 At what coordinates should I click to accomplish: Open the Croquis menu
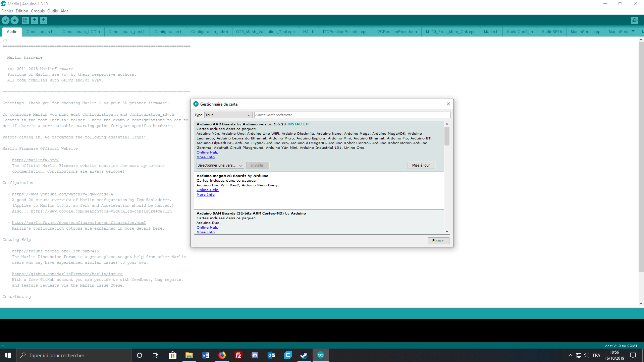(x=38, y=11)
